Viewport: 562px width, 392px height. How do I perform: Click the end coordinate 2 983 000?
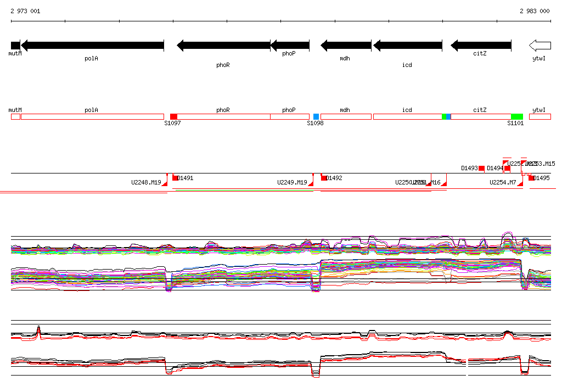coord(535,11)
